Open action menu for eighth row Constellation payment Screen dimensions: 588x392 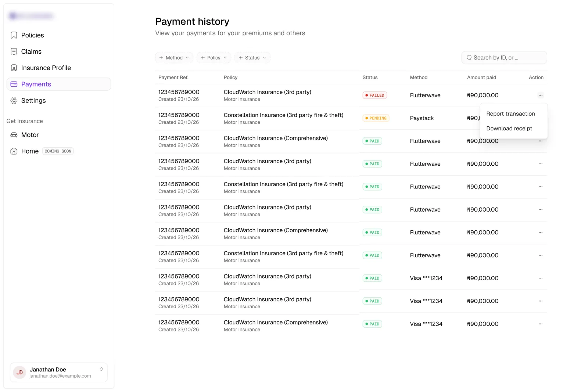541,255
